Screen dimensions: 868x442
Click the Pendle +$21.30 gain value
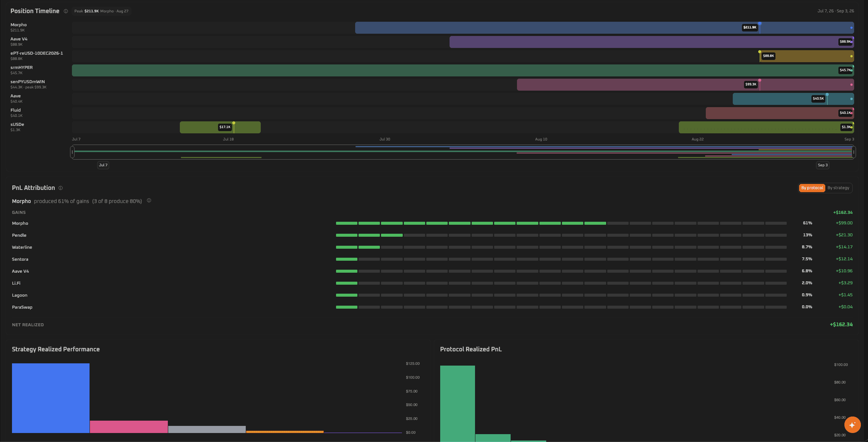point(844,235)
